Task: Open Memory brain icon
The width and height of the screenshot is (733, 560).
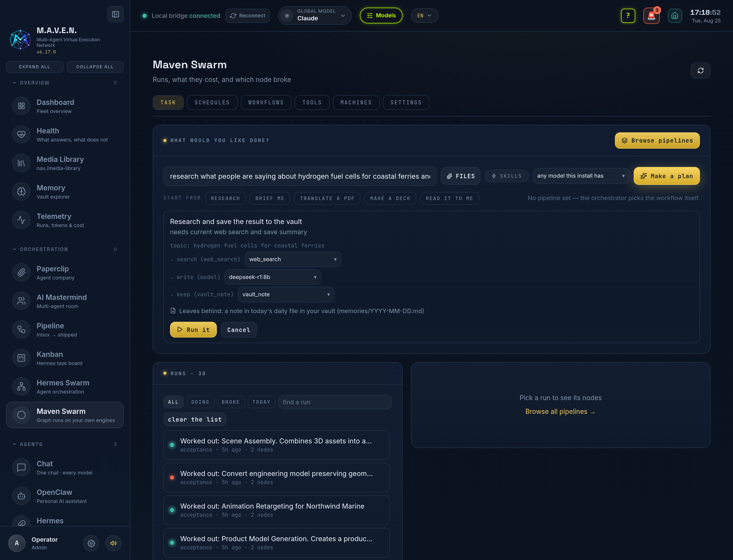Action: 21,191
